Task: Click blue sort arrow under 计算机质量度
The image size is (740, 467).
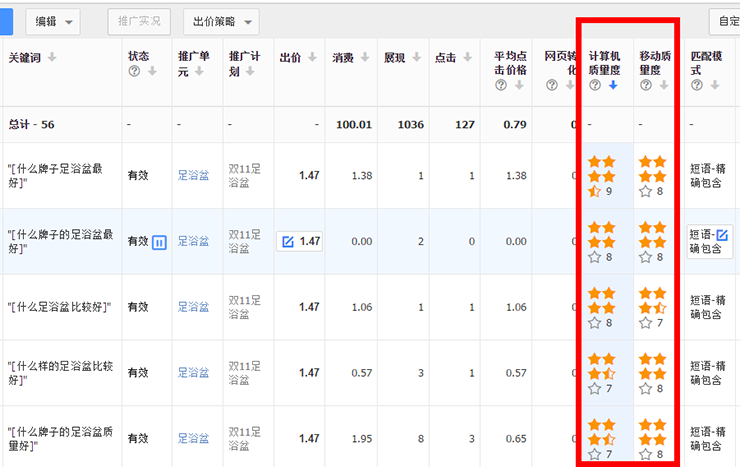Action: tap(613, 85)
